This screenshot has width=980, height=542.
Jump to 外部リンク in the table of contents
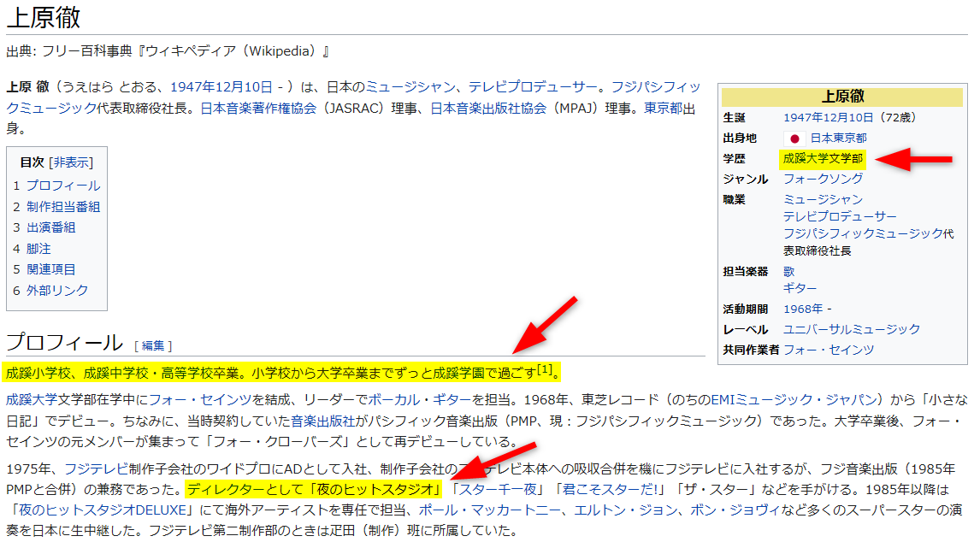point(57,291)
